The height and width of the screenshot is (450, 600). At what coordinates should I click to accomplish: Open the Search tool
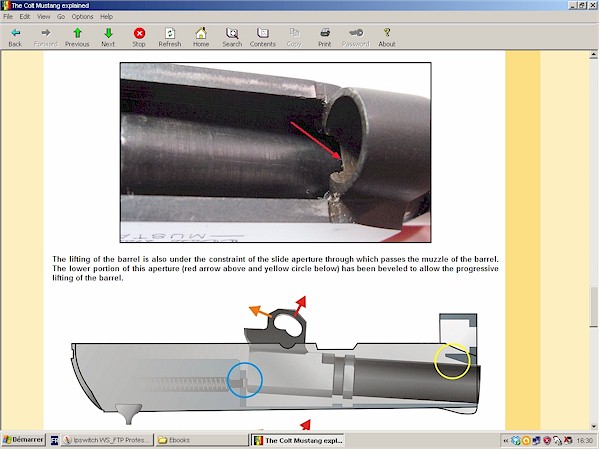point(232,37)
